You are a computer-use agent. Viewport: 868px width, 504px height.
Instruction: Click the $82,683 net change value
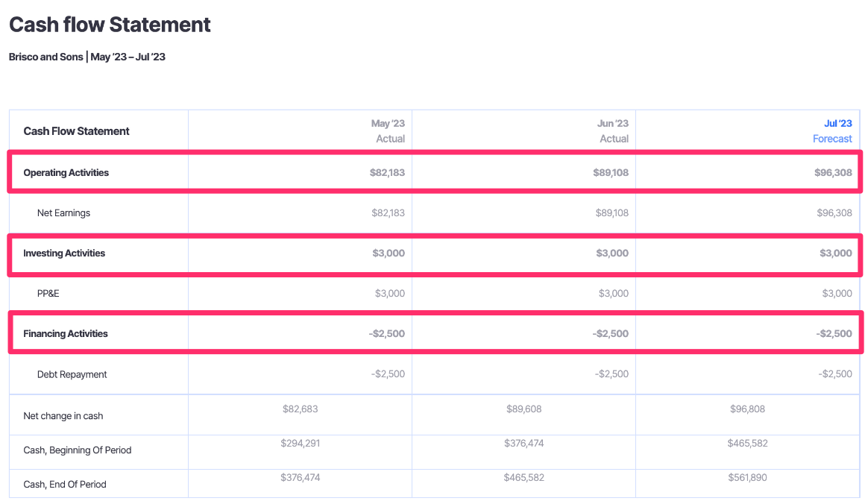pos(300,409)
